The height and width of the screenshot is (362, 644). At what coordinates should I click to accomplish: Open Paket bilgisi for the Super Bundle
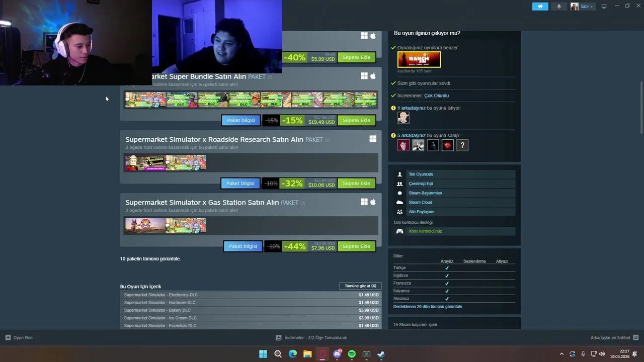pos(241,120)
